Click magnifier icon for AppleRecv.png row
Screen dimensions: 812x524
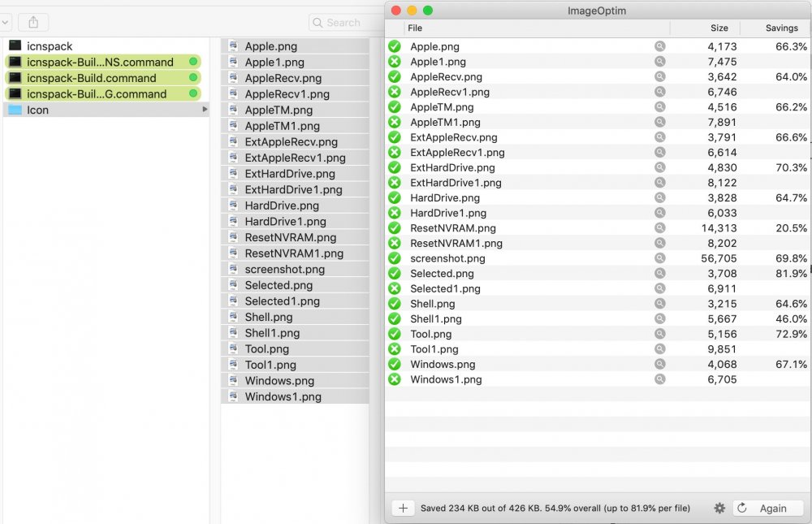pyautogui.click(x=659, y=76)
